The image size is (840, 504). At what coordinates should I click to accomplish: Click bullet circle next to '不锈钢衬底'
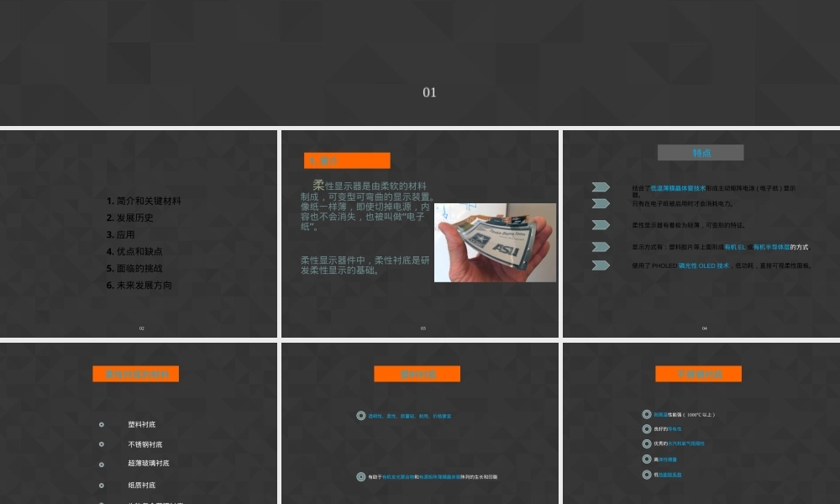(x=102, y=444)
